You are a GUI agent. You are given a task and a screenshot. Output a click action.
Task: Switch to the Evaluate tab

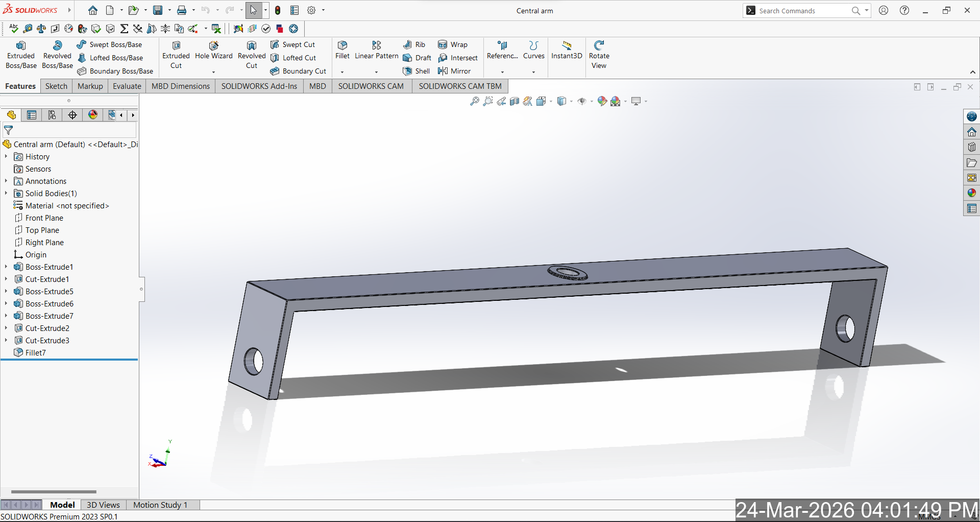127,86
